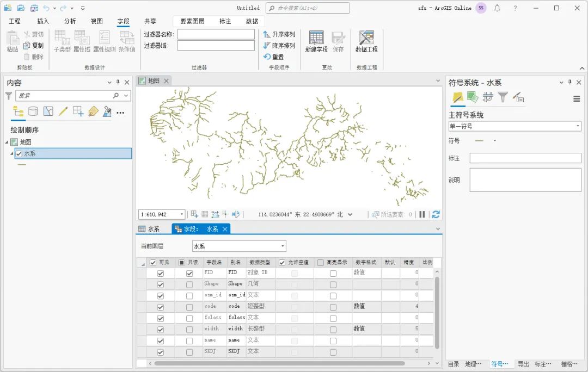Select list by data source icon
Screen dimensions: 588x372
tap(33, 111)
